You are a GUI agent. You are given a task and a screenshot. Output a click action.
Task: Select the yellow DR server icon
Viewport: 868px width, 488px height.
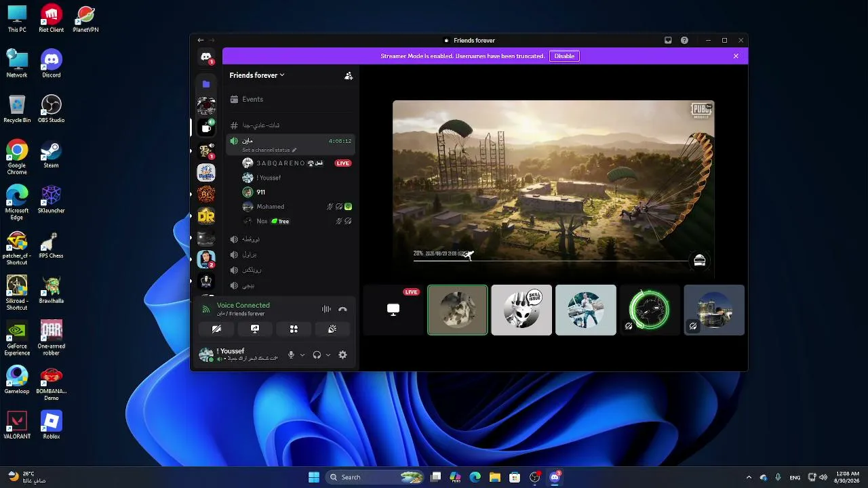pos(206,216)
